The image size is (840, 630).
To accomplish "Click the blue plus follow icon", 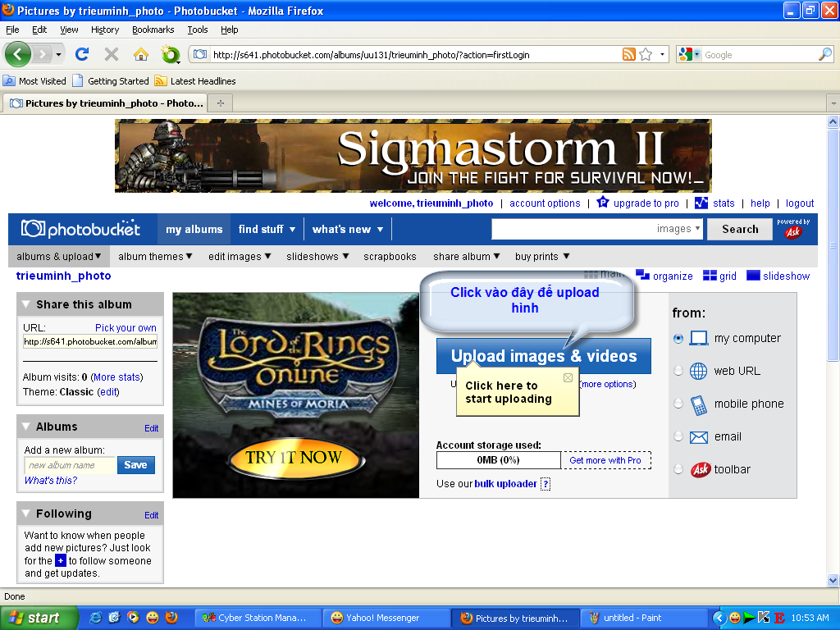I will coord(61,561).
